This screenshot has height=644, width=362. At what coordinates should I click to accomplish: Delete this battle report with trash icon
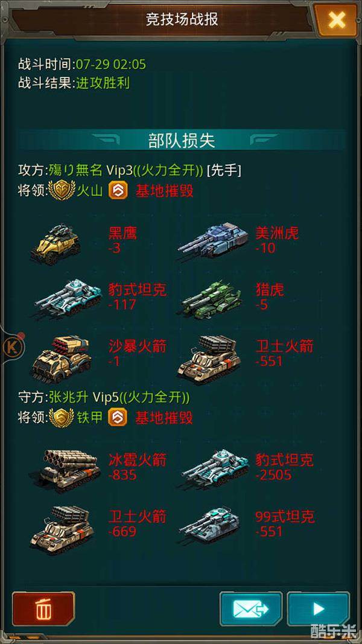click(x=43, y=608)
